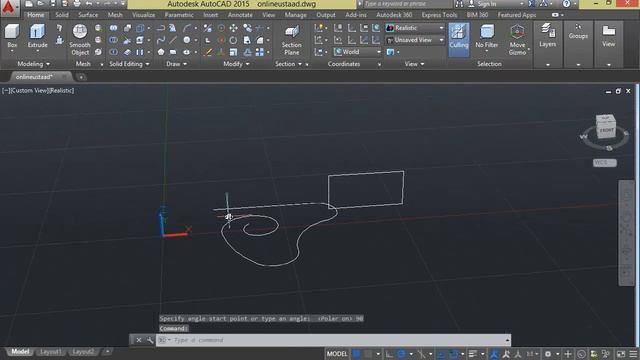Open the Layers panel button
This screenshot has width=640, height=360.
click(547, 36)
